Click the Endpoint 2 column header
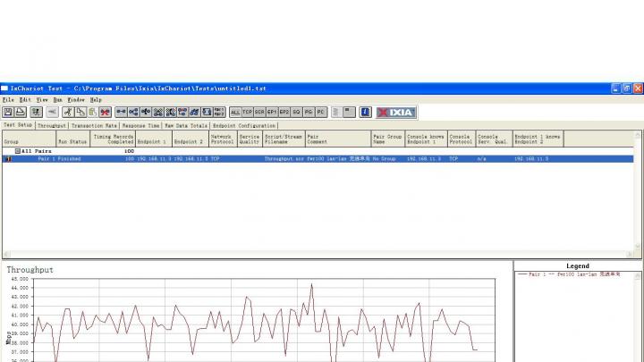The image size is (644, 362). coord(191,139)
